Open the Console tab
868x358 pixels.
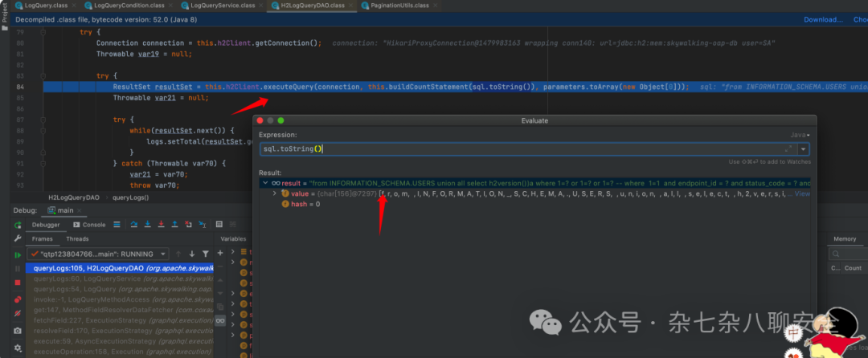89,225
